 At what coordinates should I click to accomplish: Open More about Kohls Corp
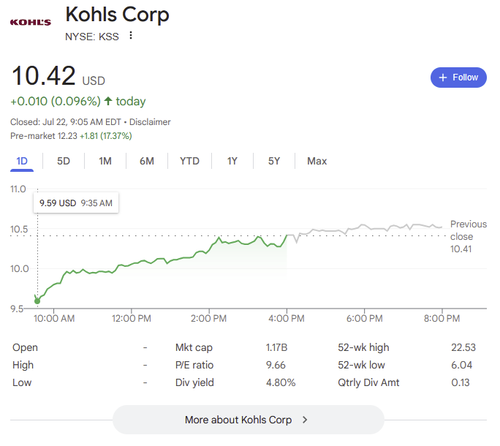pyautogui.click(x=248, y=420)
